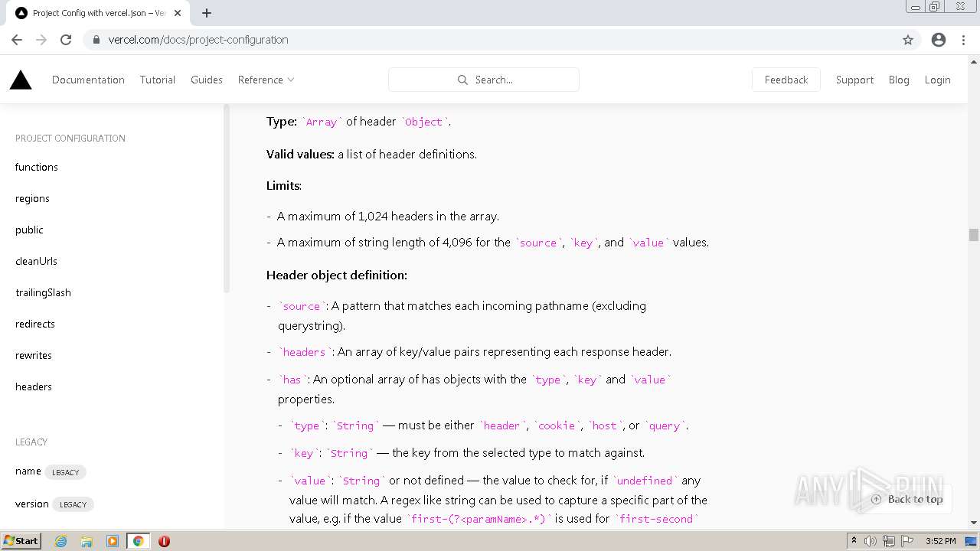Open file explorer from taskbar
This screenshot has width=980, height=551.
coord(87,541)
